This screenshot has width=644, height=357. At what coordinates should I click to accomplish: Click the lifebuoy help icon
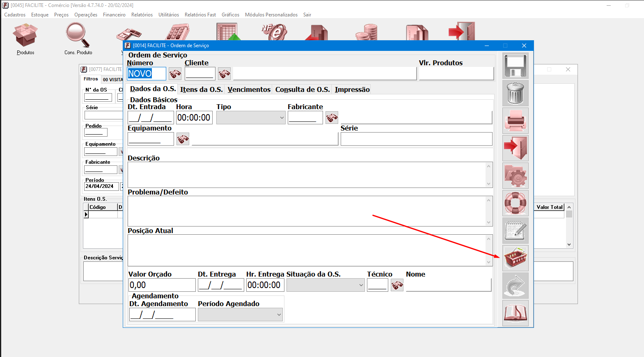pos(516,203)
